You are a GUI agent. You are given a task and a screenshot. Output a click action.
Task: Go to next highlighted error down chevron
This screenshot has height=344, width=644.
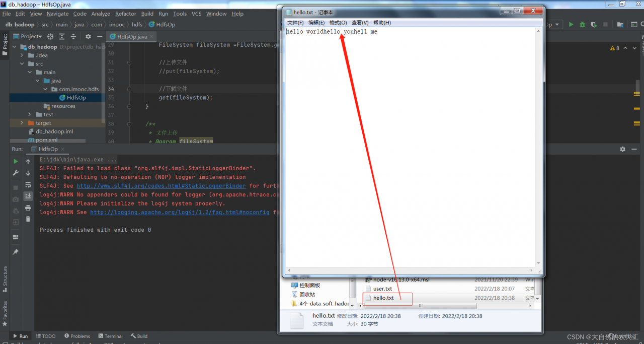click(x=633, y=48)
